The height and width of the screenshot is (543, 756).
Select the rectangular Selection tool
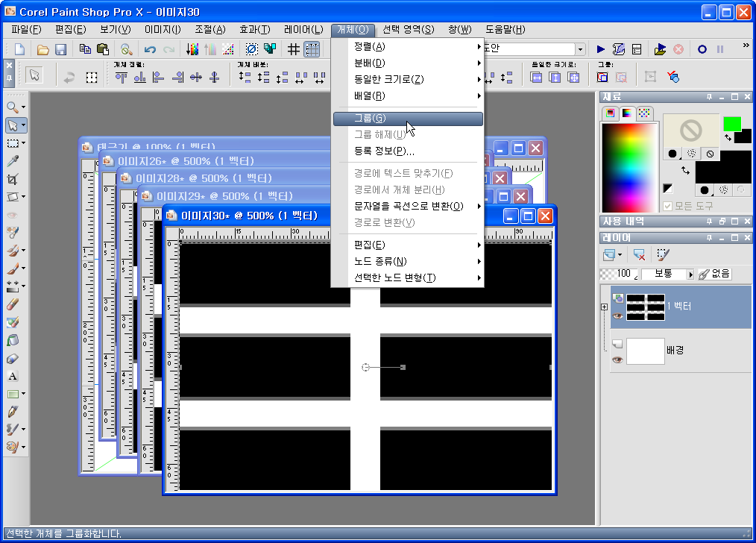13,143
